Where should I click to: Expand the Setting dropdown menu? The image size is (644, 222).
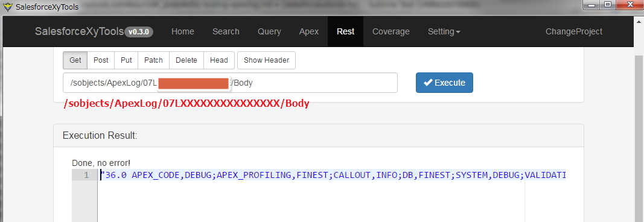tap(444, 31)
